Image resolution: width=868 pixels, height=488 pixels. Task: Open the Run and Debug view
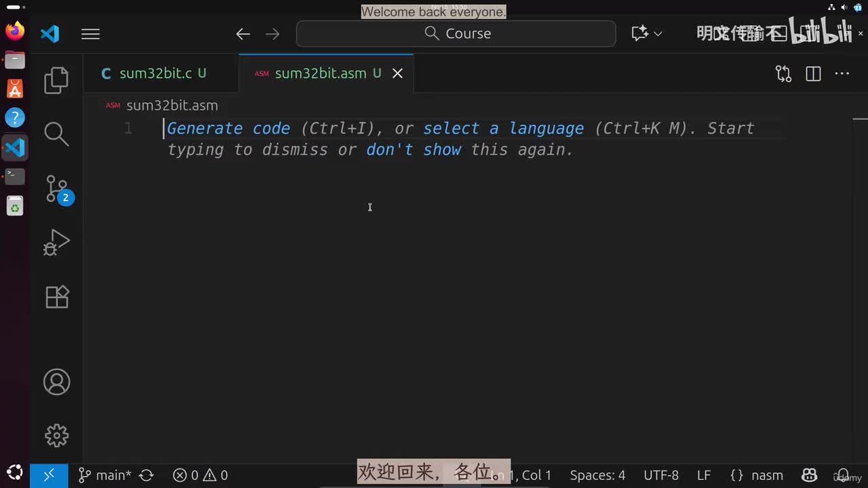pyautogui.click(x=56, y=243)
